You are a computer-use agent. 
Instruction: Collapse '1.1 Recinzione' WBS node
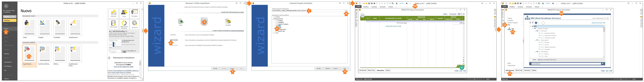[535, 31]
